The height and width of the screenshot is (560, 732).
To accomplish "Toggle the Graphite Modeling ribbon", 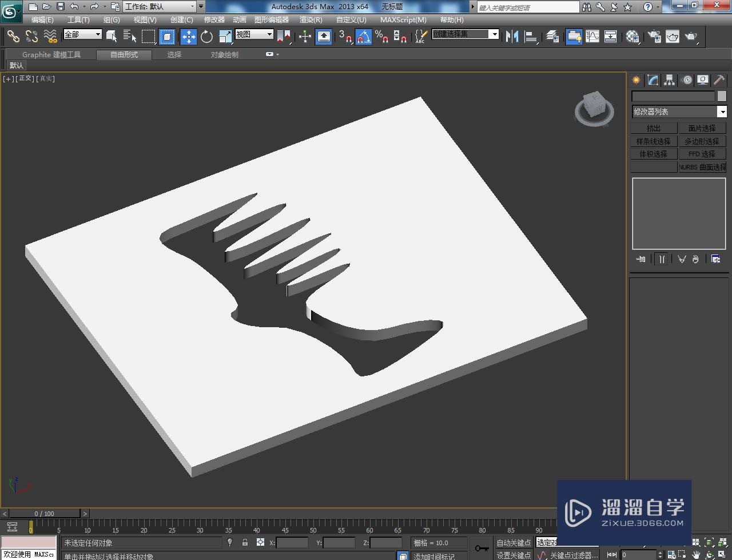I will click(x=574, y=37).
